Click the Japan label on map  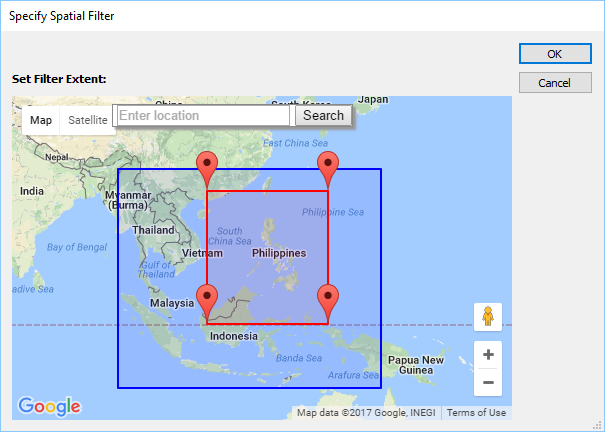coord(373,100)
